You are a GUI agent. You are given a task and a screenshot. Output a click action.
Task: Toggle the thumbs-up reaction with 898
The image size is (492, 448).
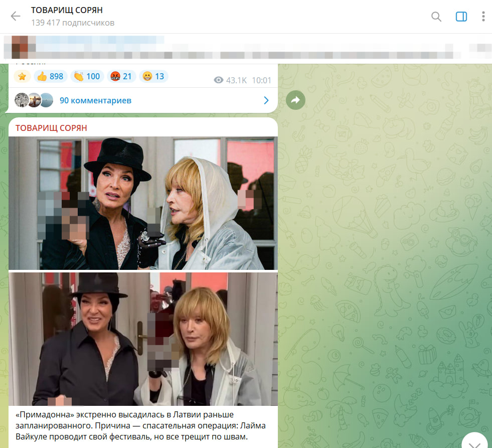coord(50,76)
